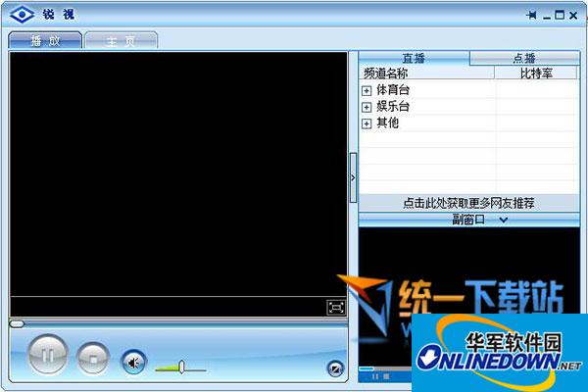Expand the 娱乐台 tree node
This screenshot has height=392, width=588.
coord(367,107)
